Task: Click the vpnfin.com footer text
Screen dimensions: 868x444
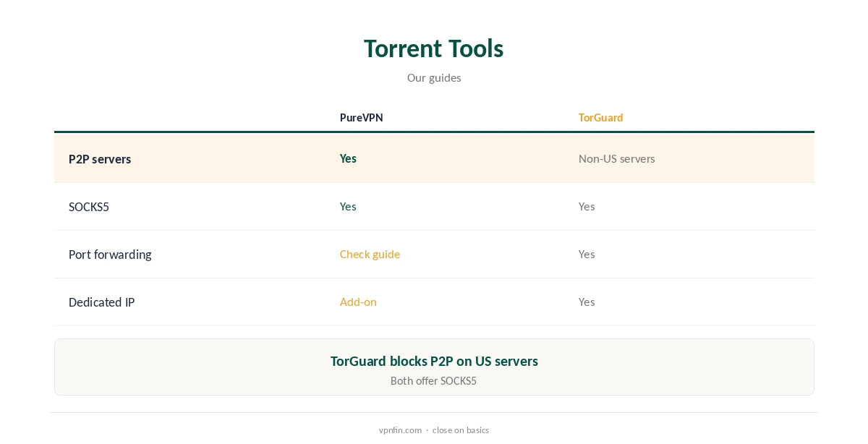Action: (x=400, y=430)
